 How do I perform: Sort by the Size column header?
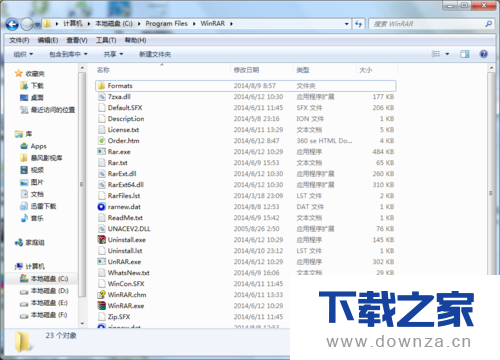click(x=366, y=70)
